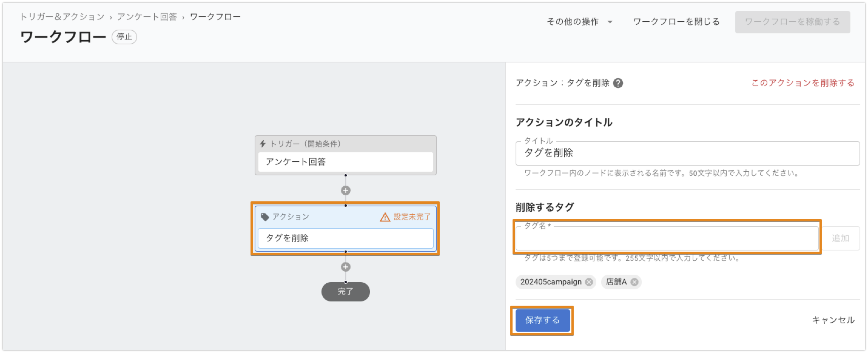Image resolution: width=868 pixels, height=353 pixels.
Task: Click ワークフローを稼働する button
Action: pyautogui.click(x=792, y=22)
